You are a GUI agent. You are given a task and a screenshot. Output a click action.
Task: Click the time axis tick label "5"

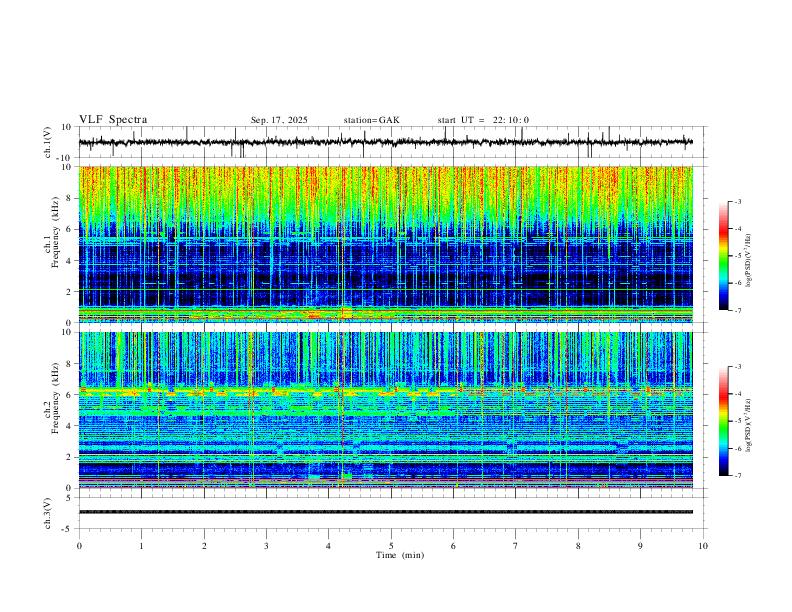[x=391, y=546]
